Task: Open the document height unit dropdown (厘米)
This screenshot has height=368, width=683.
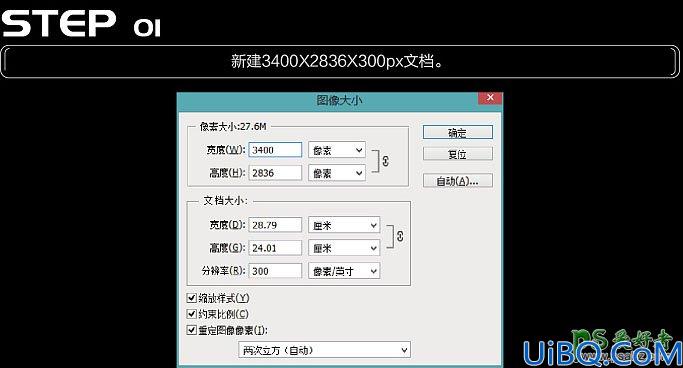Action: [x=344, y=248]
